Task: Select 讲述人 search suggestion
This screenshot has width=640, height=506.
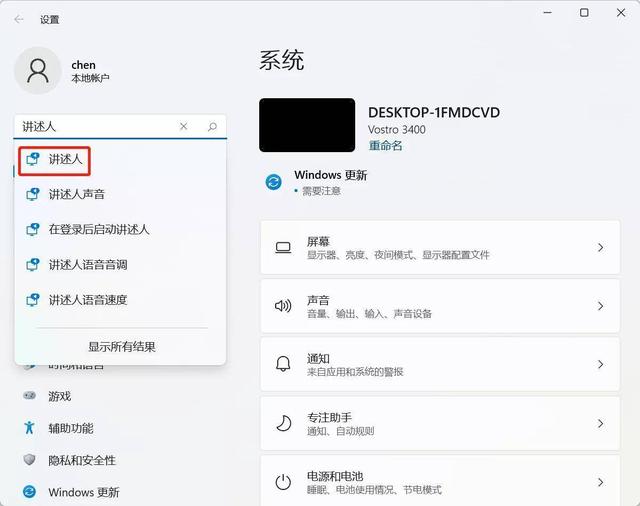Action: coord(66,159)
